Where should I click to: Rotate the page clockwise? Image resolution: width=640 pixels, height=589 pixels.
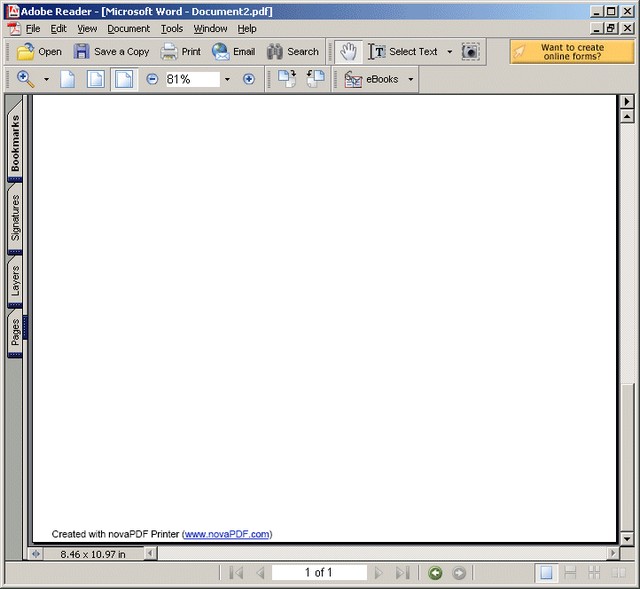[x=287, y=79]
